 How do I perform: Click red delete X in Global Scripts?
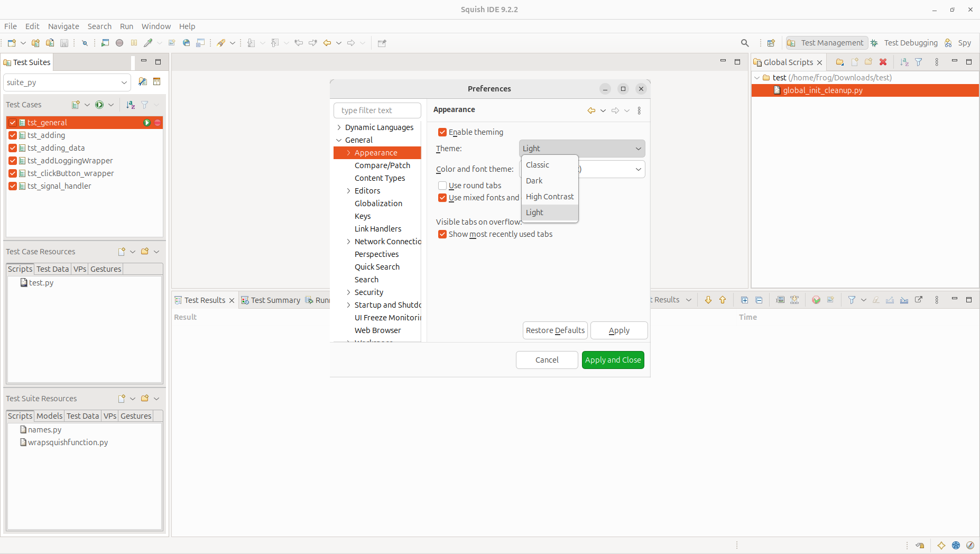click(x=883, y=62)
